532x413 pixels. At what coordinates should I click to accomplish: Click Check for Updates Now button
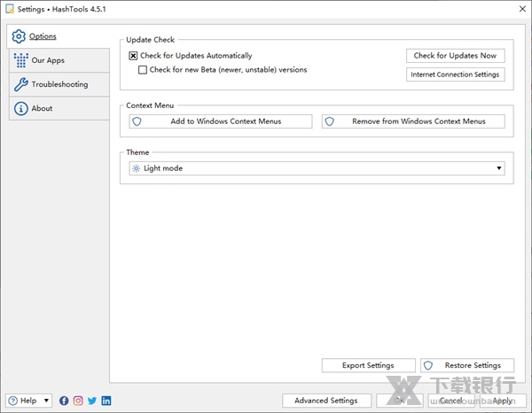click(455, 56)
